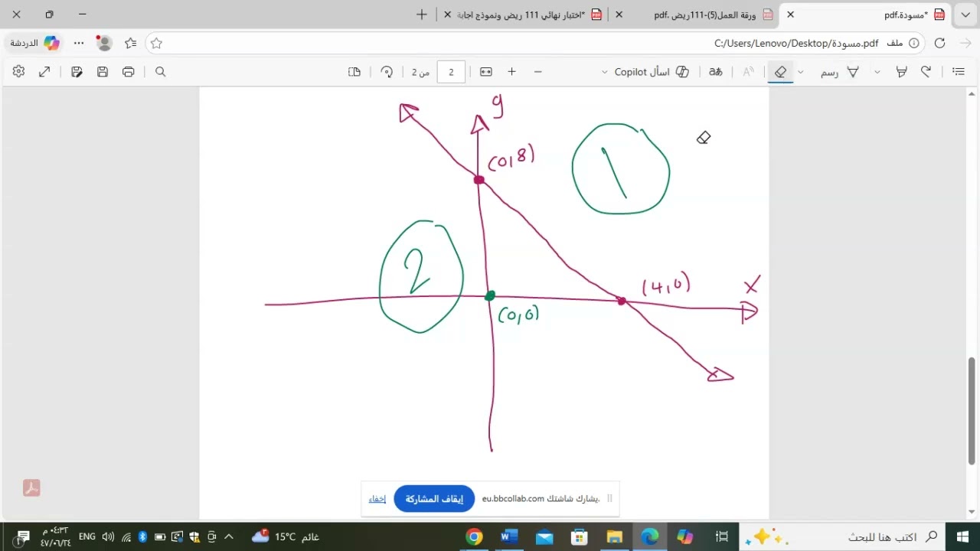Switch to اختبار نهائي 111 tab
This screenshot has width=980, height=551.
click(x=522, y=15)
